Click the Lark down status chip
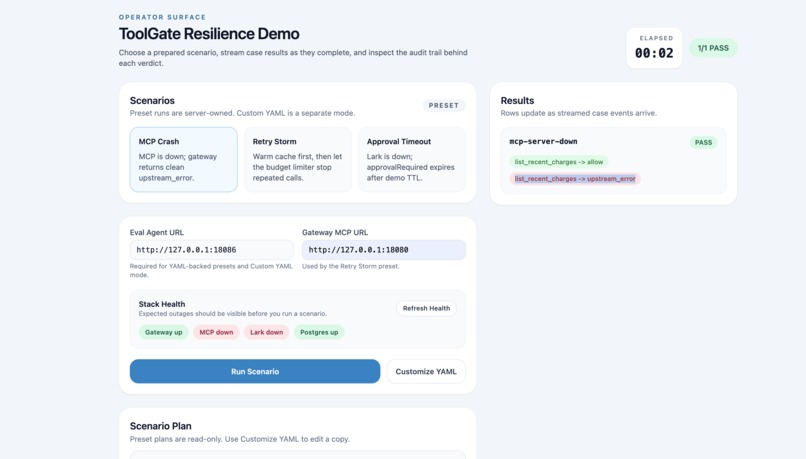Image resolution: width=806 pixels, height=459 pixels. 266,332
